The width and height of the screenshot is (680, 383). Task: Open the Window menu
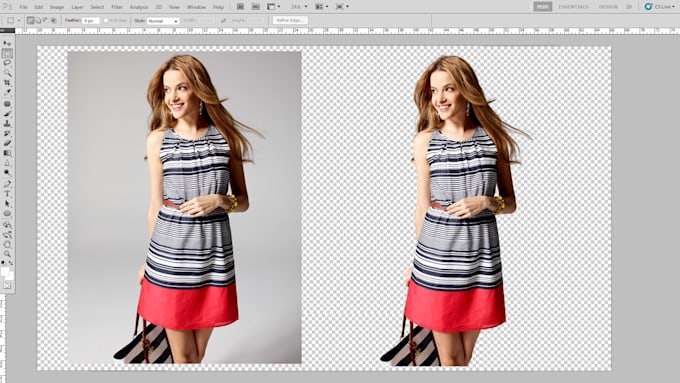(x=196, y=7)
